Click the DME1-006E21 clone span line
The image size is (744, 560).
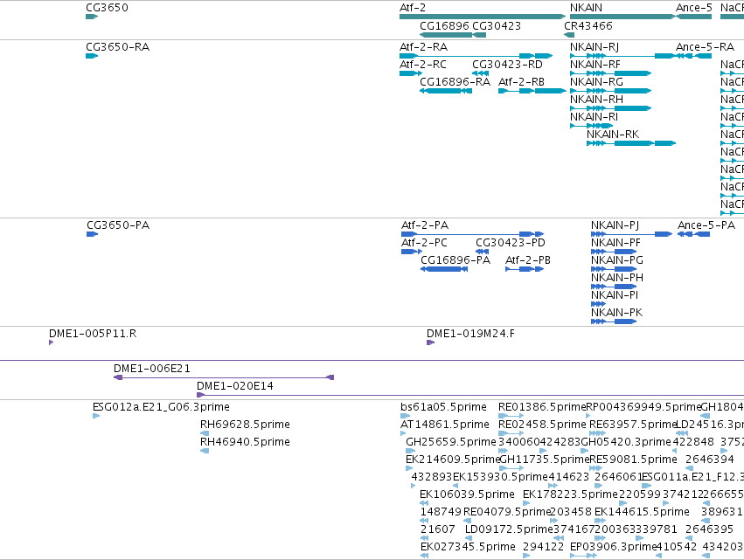coord(224,377)
